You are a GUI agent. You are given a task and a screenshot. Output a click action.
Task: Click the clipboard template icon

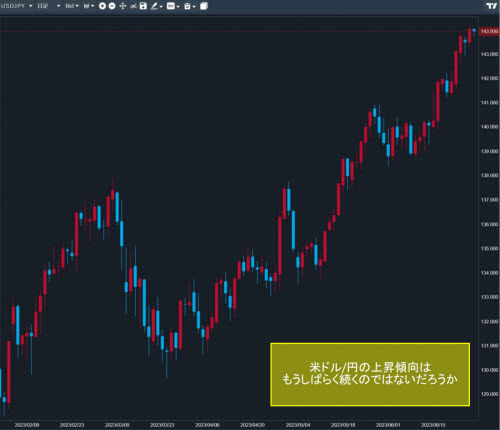tap(187, 6)
